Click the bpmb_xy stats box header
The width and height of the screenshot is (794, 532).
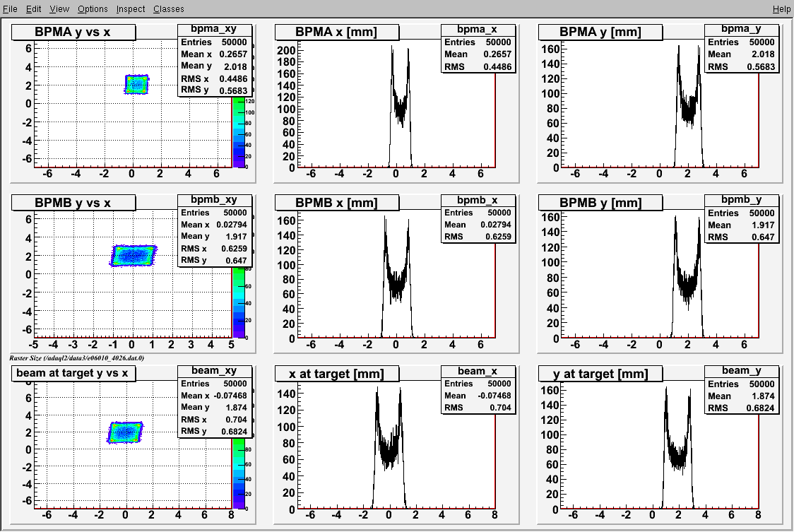214,200
